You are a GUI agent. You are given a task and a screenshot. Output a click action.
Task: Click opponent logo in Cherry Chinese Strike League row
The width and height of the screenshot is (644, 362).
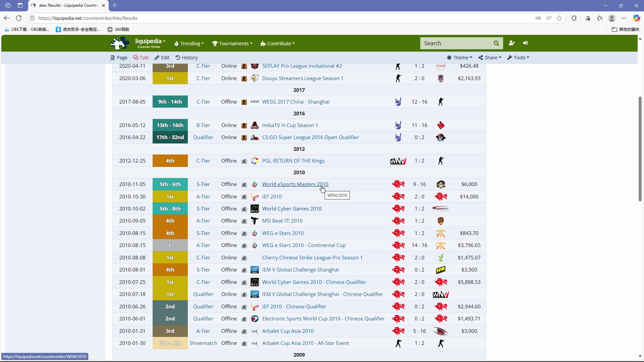[441, 258]
